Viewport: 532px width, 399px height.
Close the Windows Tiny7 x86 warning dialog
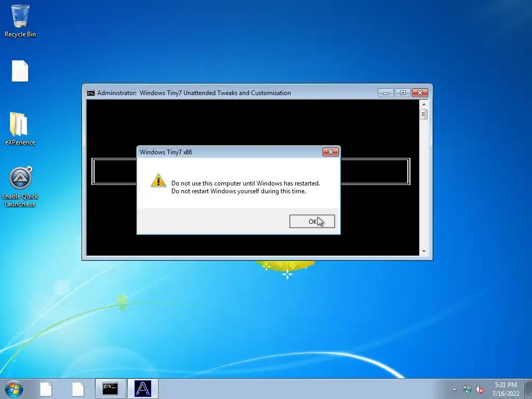pyautogui.click(x=330, y=152)
